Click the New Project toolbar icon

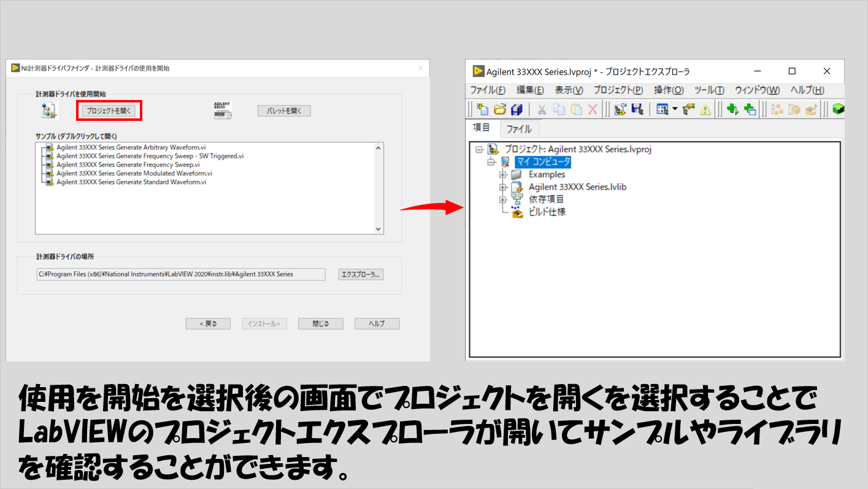[x=483, y=109]
